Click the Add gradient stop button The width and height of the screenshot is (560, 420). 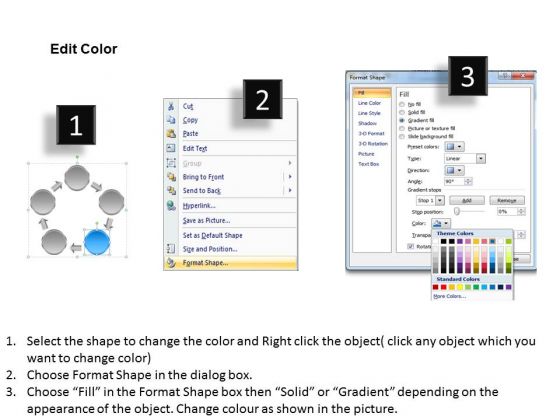467,200
